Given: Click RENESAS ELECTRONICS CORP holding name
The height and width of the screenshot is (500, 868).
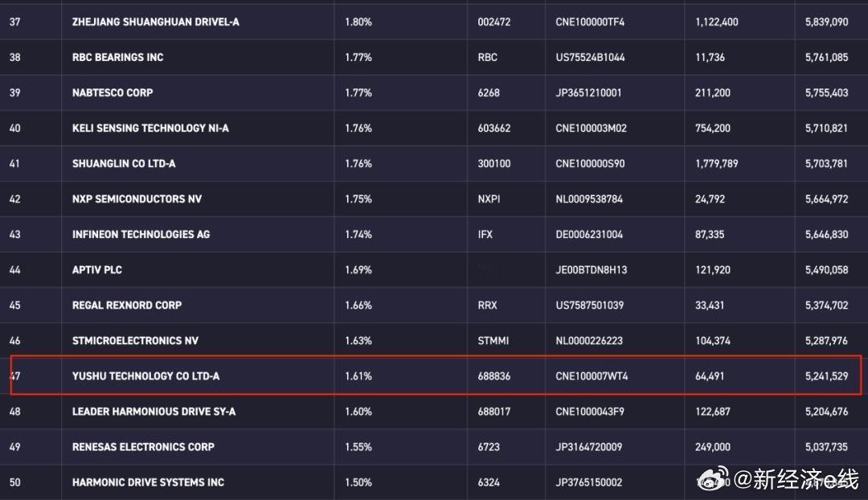Looking at the screenshot, I should (143, 447).
